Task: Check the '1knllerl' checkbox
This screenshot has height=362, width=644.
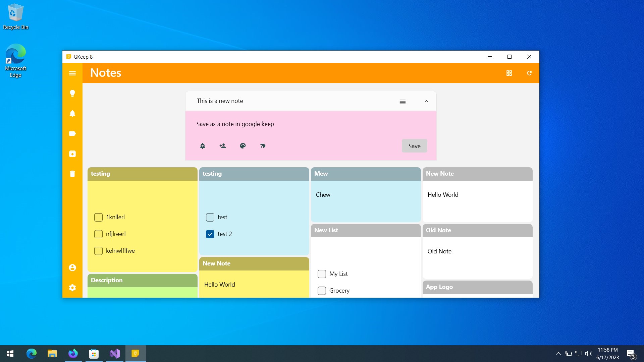Action: click(x=98, y=217)
